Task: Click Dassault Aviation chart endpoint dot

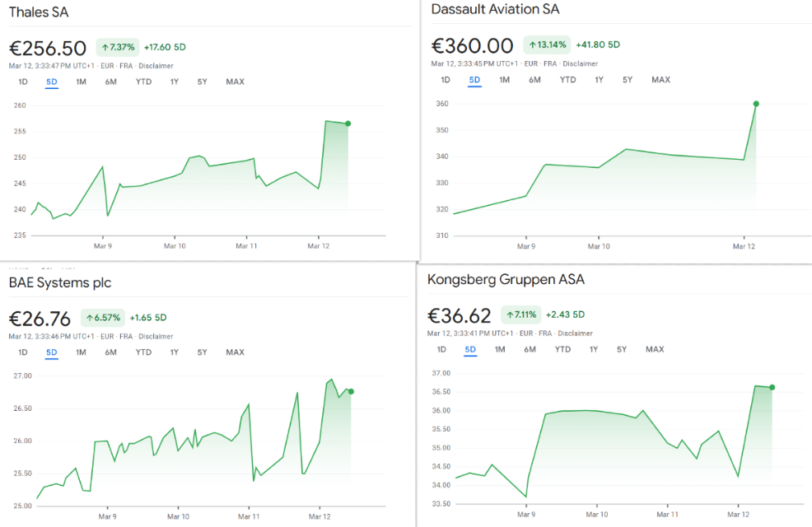Action: pyautogui.click(x=756, y=104)
